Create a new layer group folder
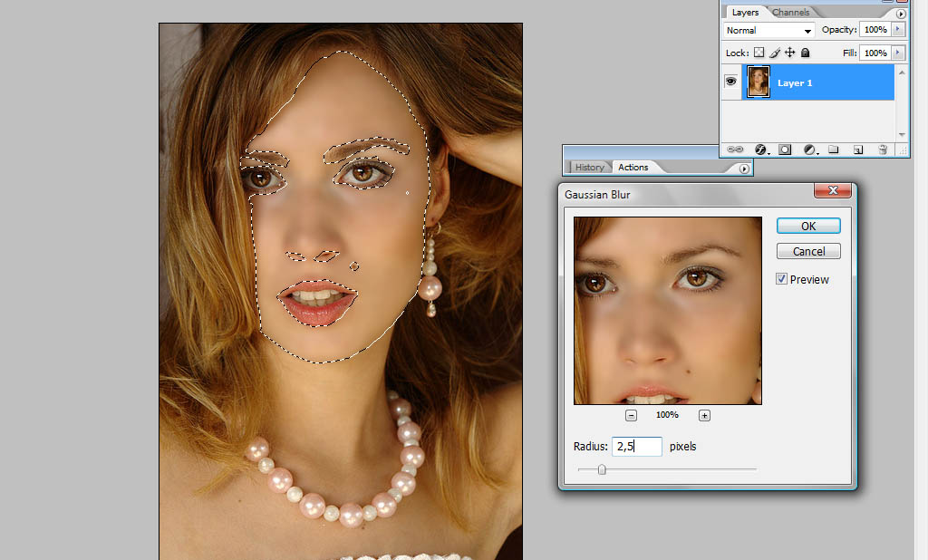Image resolution: width=928 pixels, height=560 pixels. tap(834, 150)
